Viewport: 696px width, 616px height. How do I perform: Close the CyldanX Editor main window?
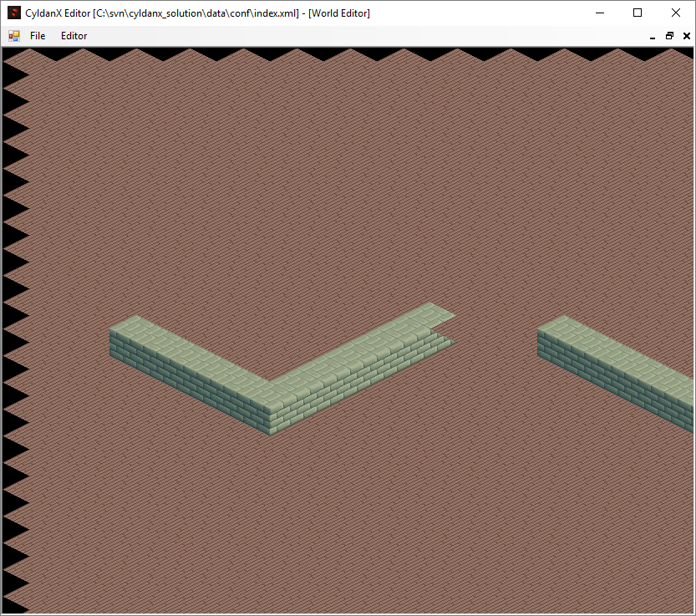point(676,13)
